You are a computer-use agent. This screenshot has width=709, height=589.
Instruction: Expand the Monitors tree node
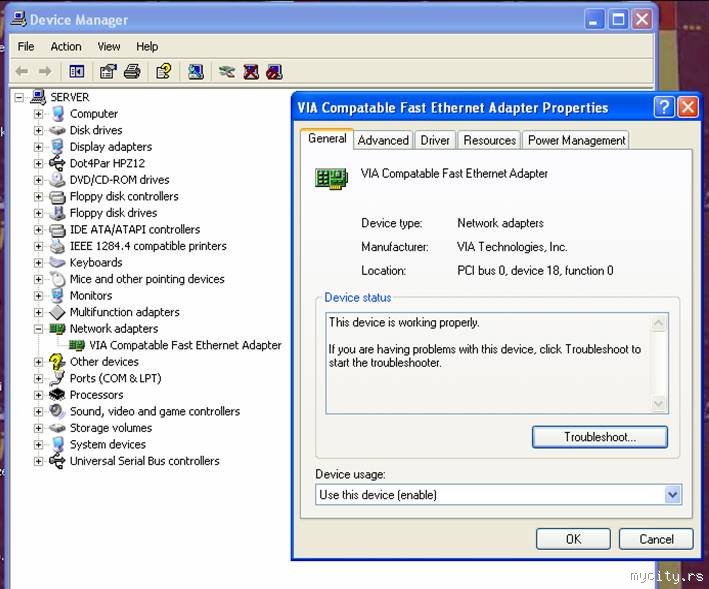38,296
